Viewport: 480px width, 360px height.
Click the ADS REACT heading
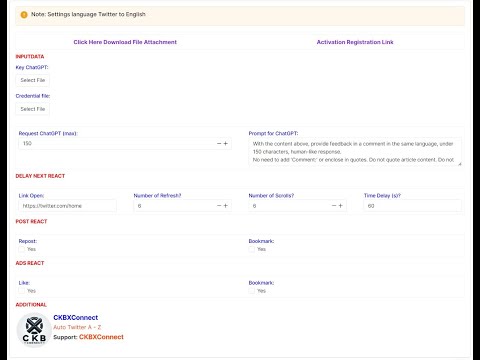[30, 263]
